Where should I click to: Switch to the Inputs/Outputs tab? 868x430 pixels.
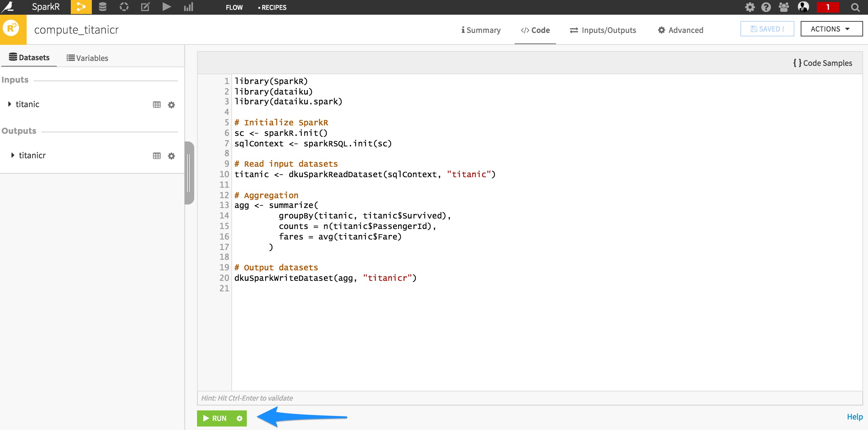[x=603, y=30]
